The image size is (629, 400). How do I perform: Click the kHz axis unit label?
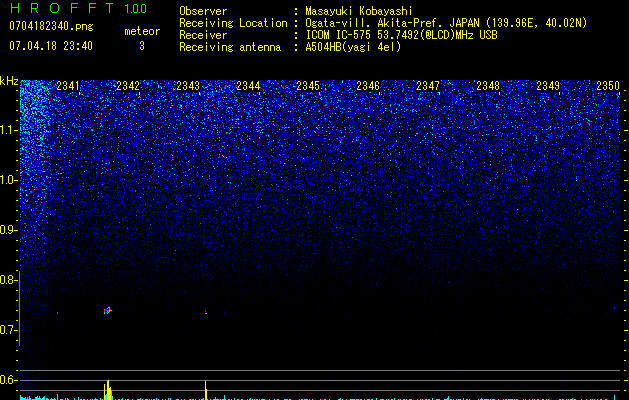coord(9,81)
